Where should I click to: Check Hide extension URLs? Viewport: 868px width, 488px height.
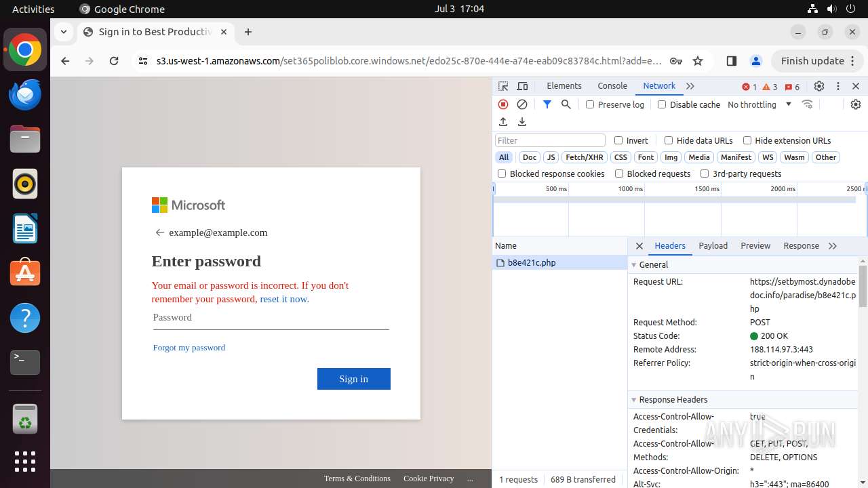coord(747,140)
